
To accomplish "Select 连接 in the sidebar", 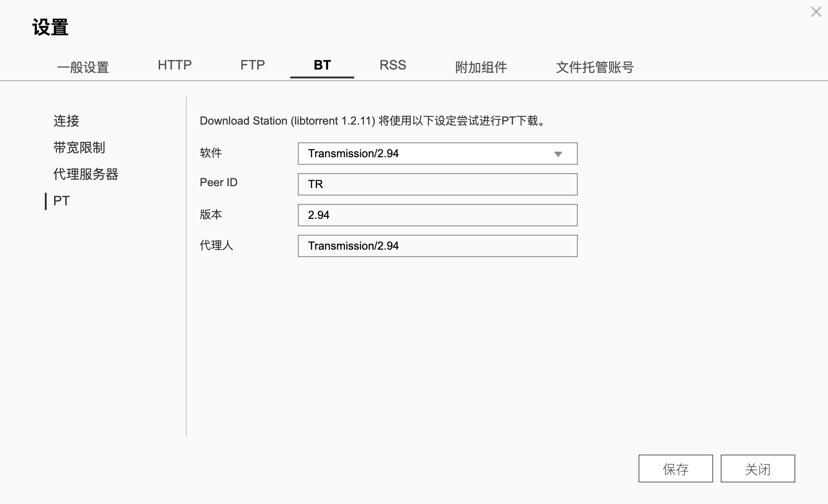I will tap(66, 121).
